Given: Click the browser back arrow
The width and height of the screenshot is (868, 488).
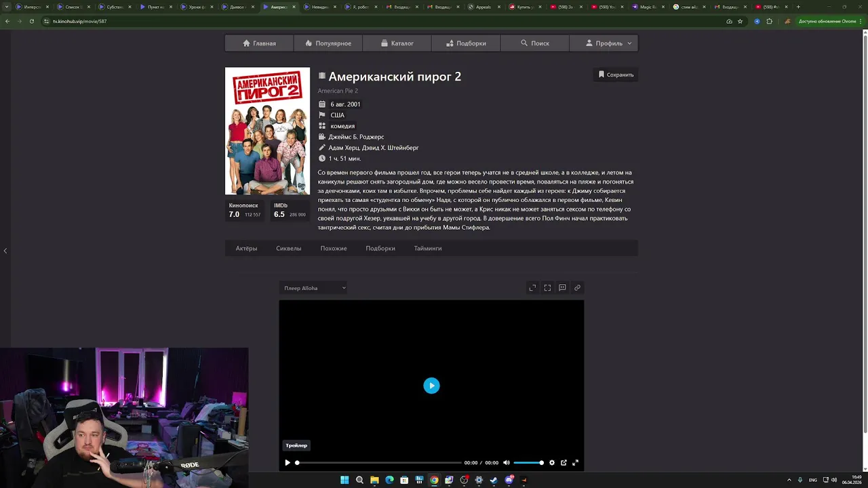Looking at the screenshot, I should click(7, 21).
